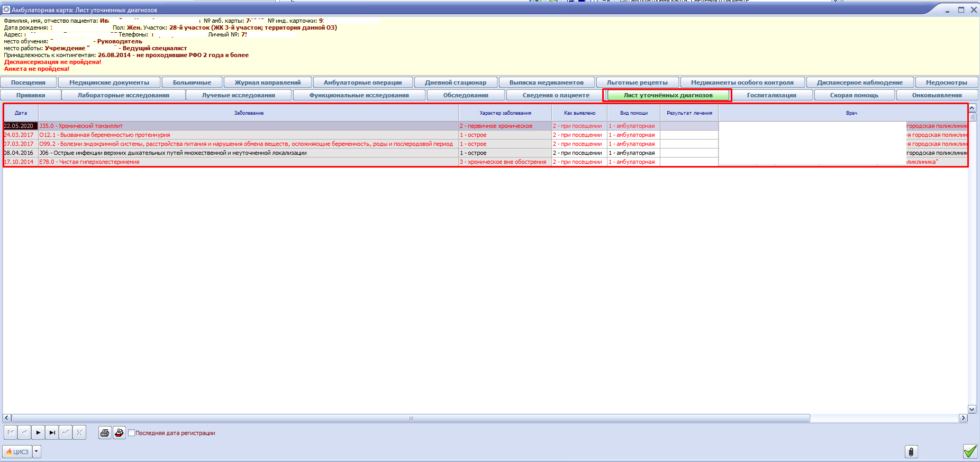Click the red-tray printer icon
The image size is (980, 462).
pyautogui.click(x=119, y=433)
